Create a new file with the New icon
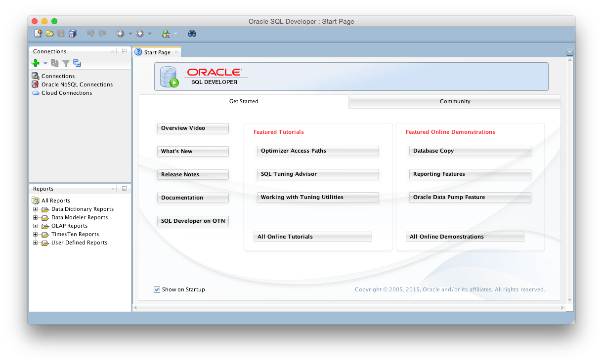This screenshot has height=364, width=603. point(38,33)
